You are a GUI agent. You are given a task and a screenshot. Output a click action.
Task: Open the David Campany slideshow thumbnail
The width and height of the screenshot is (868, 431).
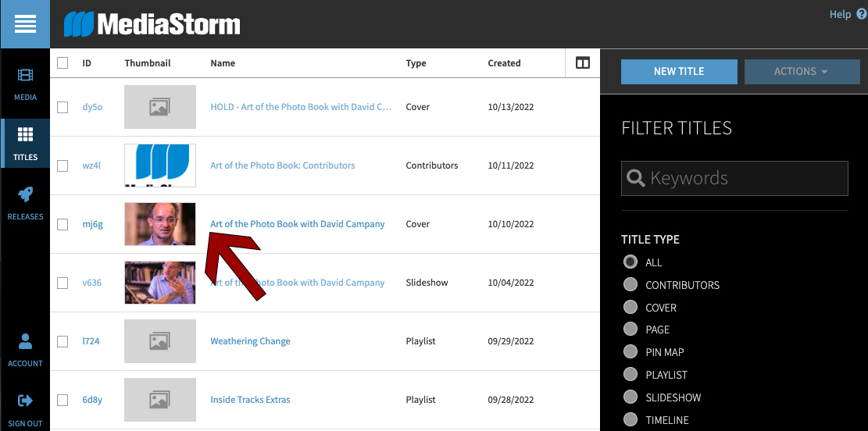tap(159, 283)
